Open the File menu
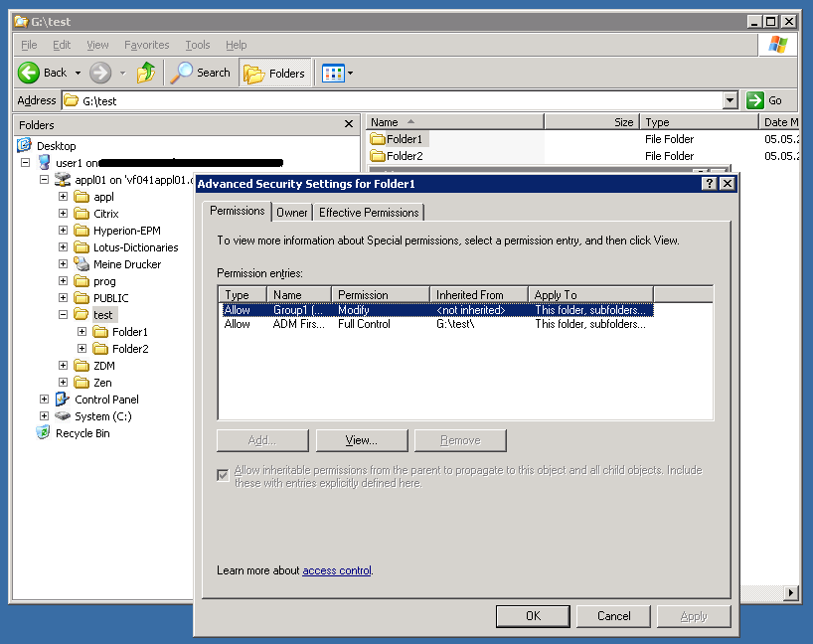Screen dimensions: 813x644 tap(29, 45)
